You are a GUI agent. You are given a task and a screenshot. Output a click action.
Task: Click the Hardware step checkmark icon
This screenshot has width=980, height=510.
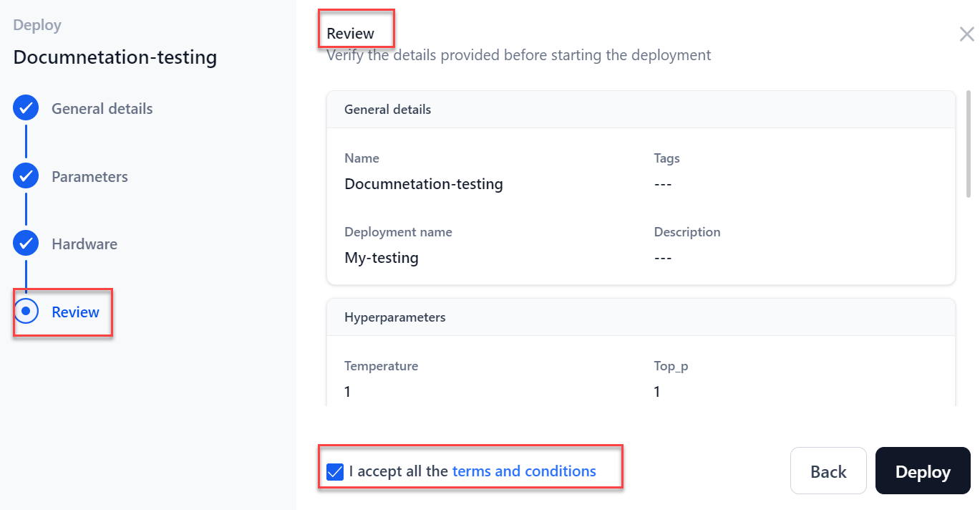point(26,244)
